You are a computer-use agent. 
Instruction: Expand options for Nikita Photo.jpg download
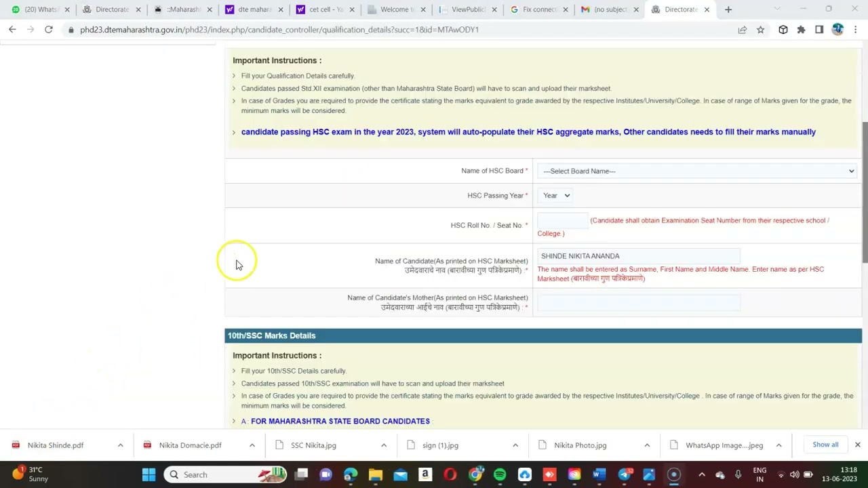(646, 445)
